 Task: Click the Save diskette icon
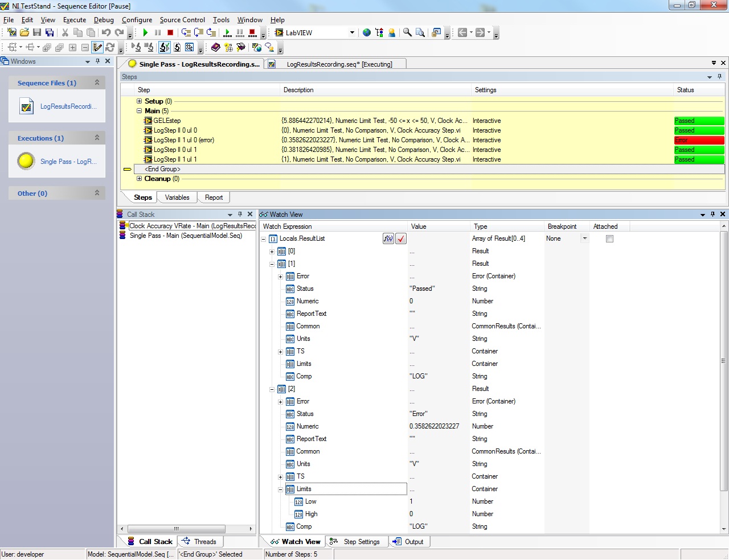coord(37,32)
